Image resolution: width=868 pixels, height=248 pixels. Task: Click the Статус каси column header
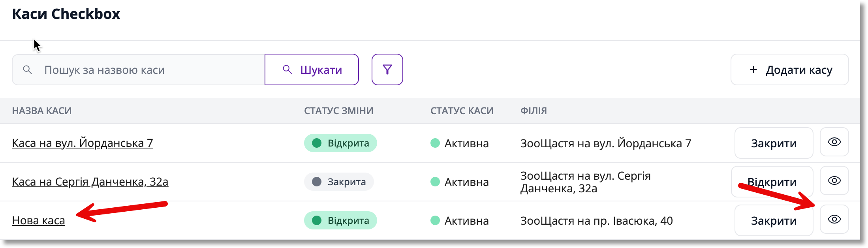coord(462,111)
